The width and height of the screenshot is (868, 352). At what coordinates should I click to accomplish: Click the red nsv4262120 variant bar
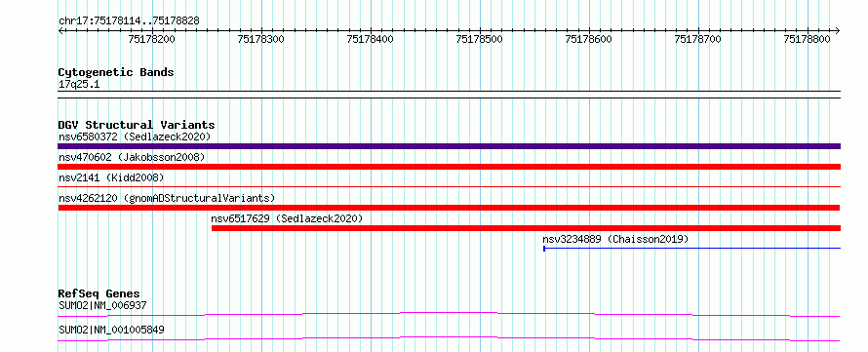tap(449, 208)
